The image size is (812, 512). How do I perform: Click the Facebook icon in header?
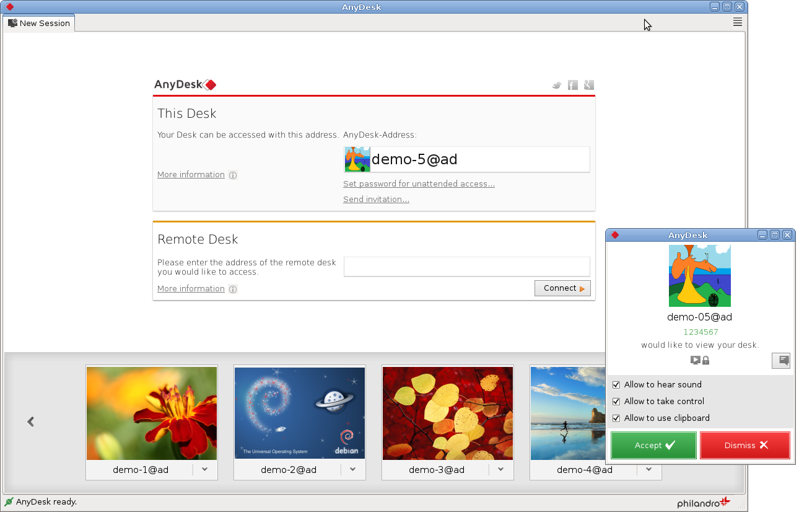tap(573, 86)
